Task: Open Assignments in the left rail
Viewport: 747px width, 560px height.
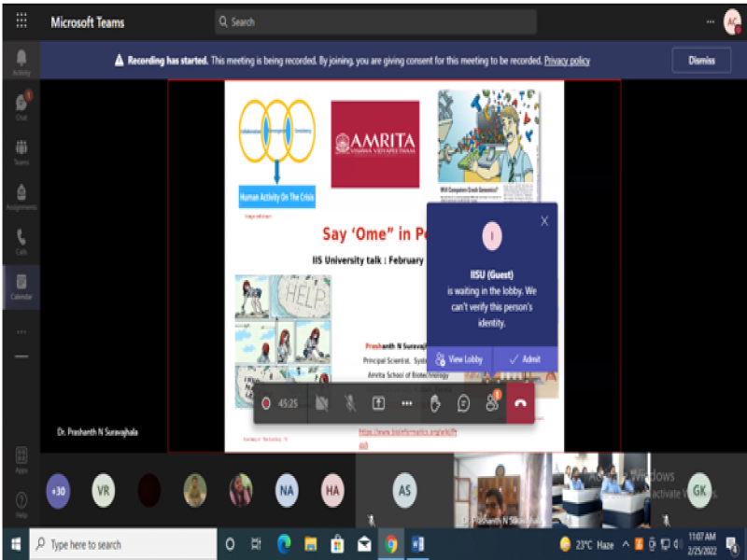Action: coord(21,195)
